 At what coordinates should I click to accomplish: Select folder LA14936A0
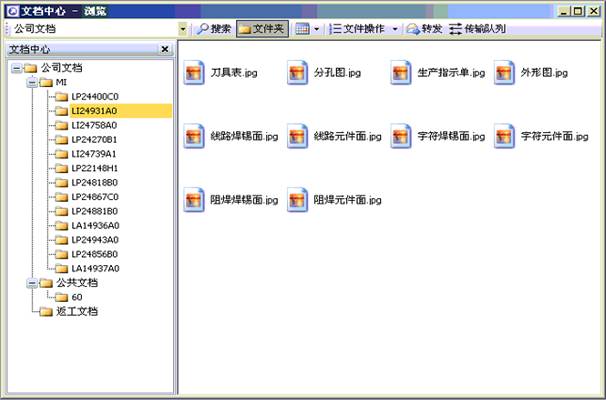[x=95, y=225]
